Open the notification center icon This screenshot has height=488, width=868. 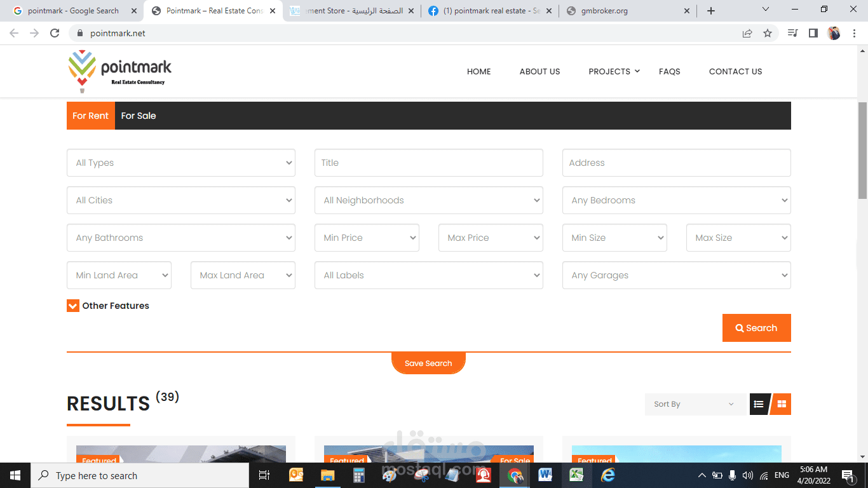coord(848,475)
